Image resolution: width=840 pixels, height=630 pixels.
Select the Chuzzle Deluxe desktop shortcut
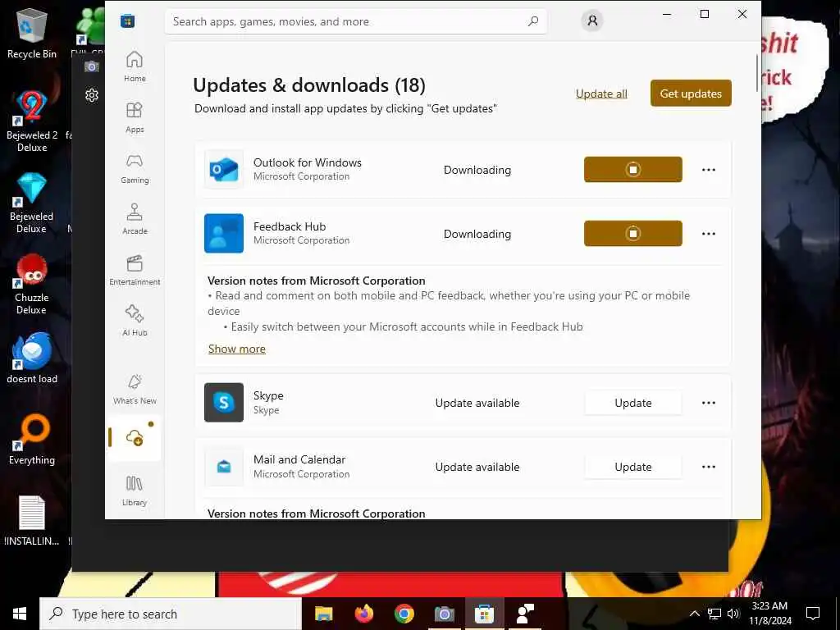[x=32, y=284]
